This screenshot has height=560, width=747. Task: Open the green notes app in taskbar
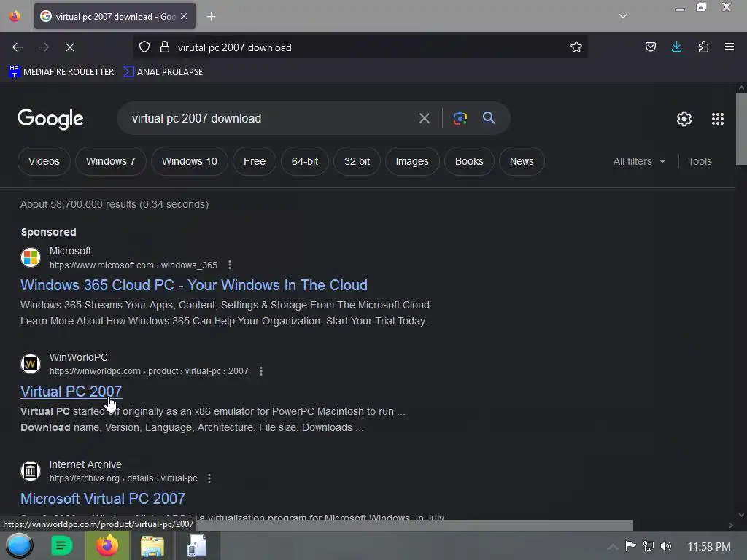[61, 545]
